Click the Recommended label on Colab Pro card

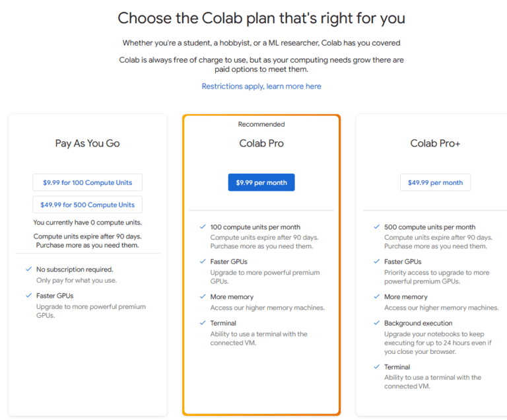tap(261, 124)
